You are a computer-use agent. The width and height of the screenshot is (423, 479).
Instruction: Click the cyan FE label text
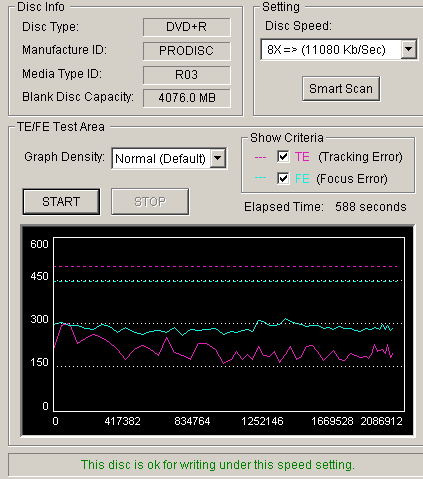click(302, 179)
